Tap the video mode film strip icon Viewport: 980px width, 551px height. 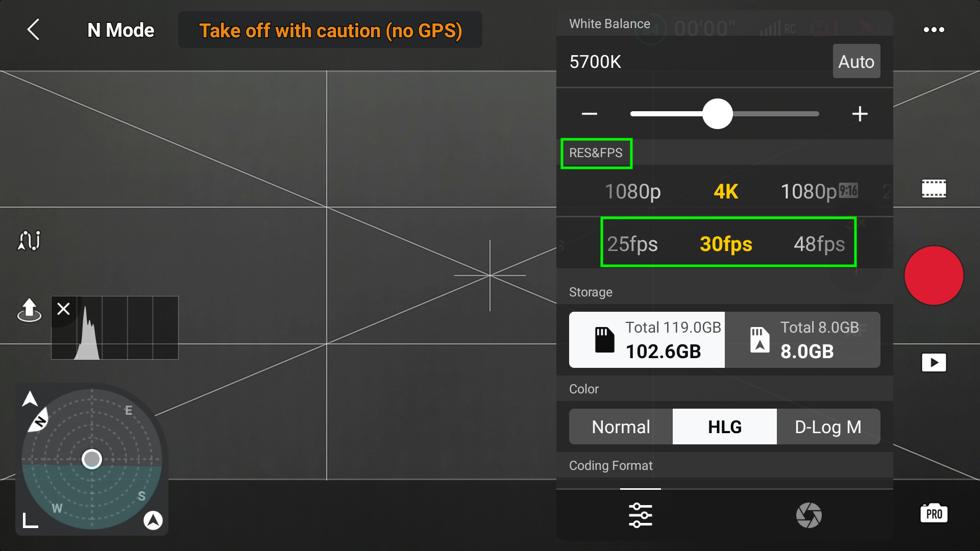(x=934, y=189)
